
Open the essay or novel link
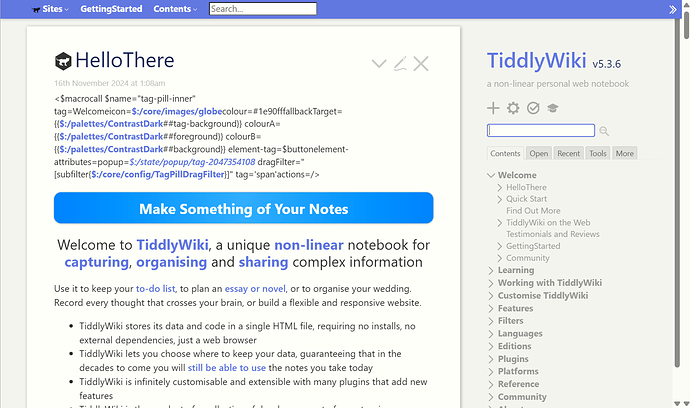(255, 289)
